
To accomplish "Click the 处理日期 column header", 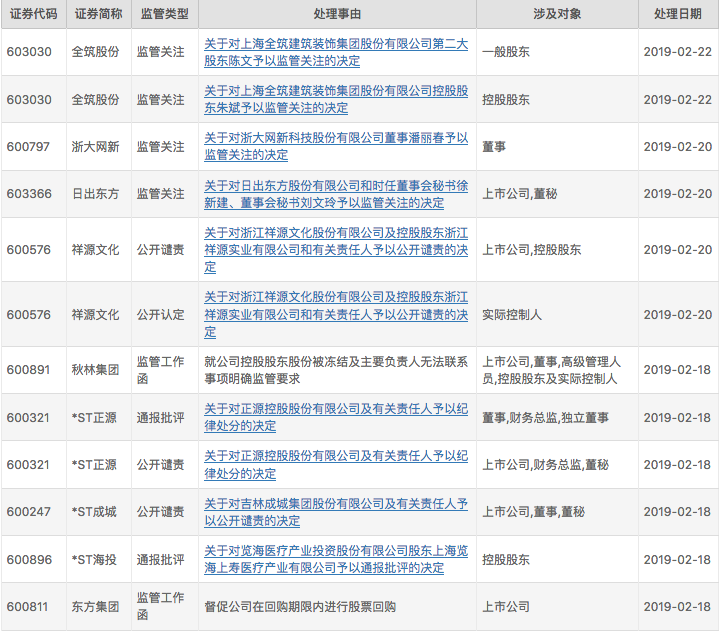I will [678, 14].
